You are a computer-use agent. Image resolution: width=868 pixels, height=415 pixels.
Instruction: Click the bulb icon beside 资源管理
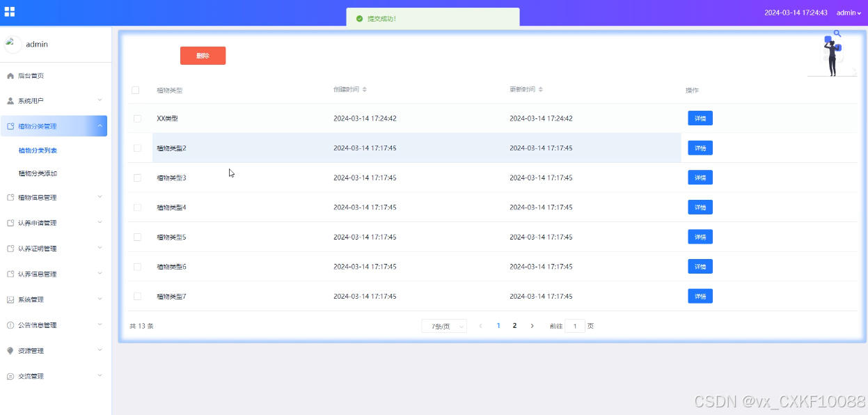(x=10, y=351)
